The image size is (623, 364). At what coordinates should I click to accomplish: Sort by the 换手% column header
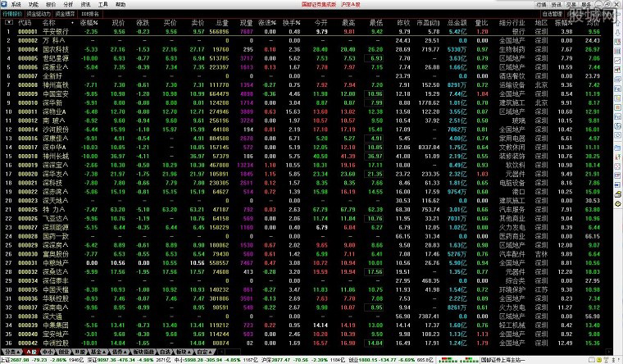point(292,23)
